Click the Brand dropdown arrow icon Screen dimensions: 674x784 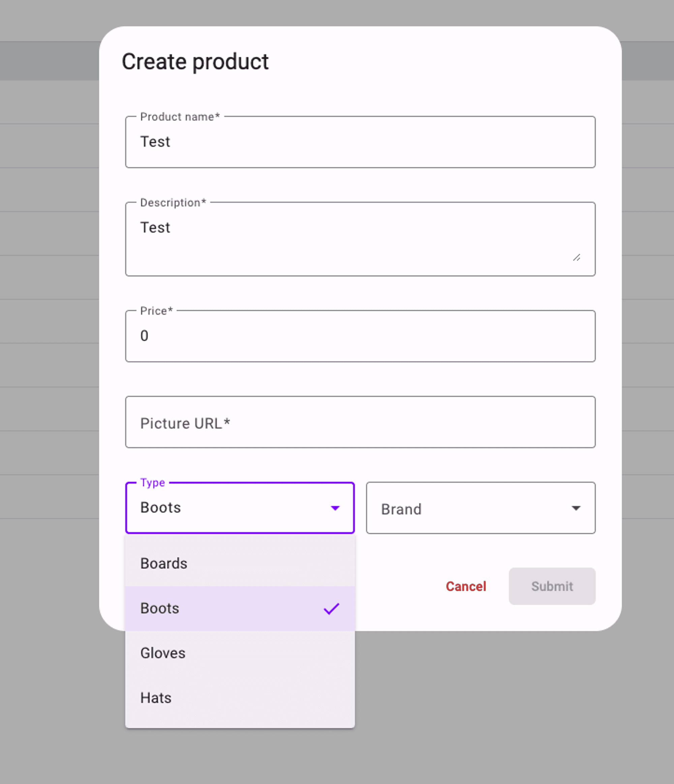click(576, 508)
